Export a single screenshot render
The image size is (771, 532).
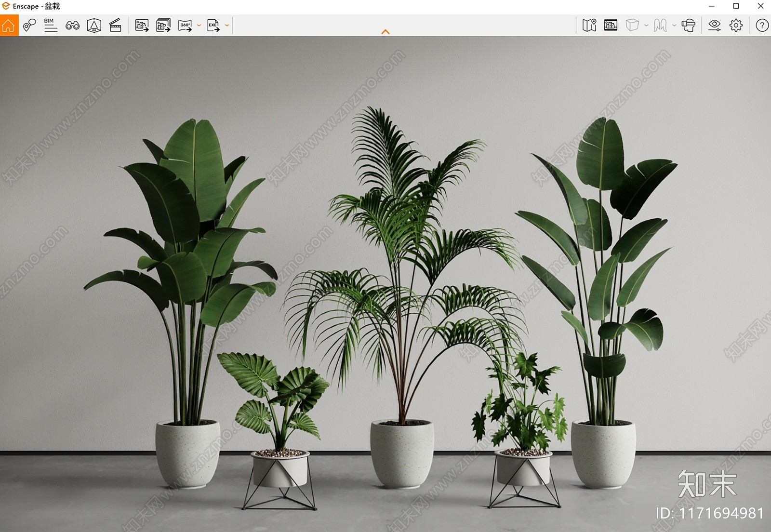tap(142, 25)
